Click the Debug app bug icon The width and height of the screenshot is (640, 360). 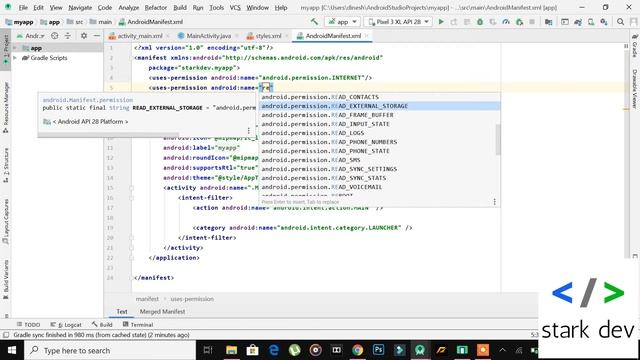coord(480,22)
